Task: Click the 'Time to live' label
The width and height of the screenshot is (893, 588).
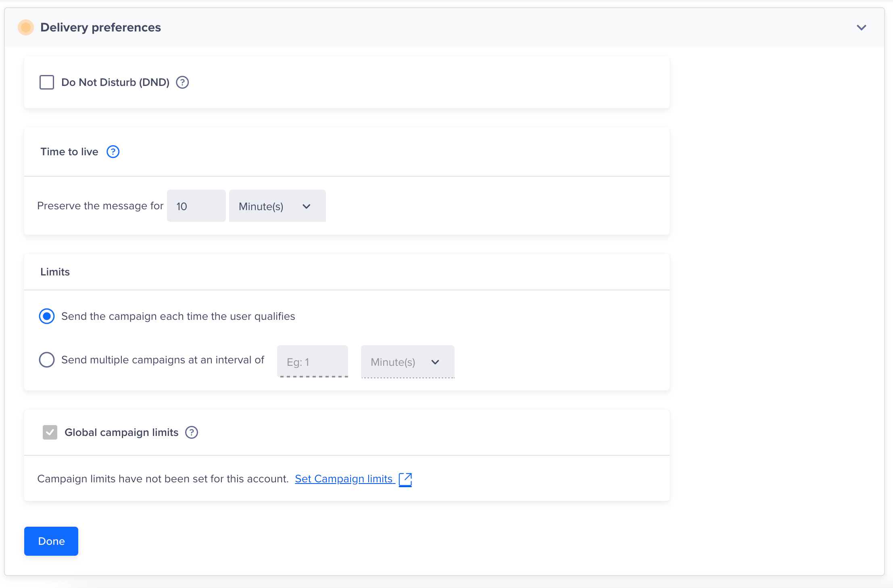Action: pos(69,152)
